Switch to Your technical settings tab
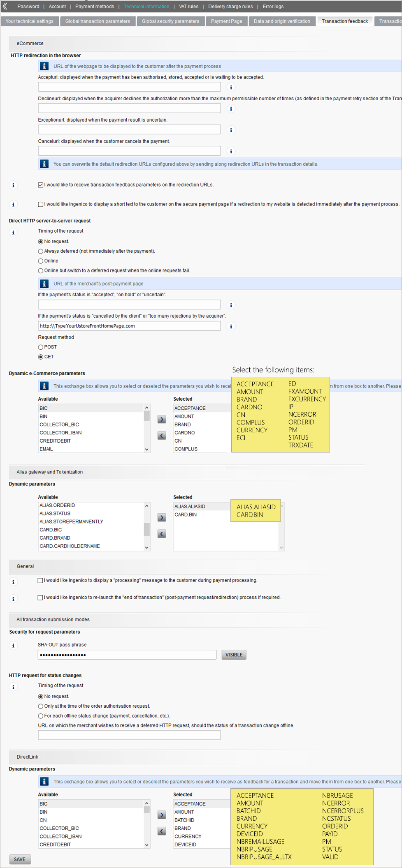 (x=30, y=21)
